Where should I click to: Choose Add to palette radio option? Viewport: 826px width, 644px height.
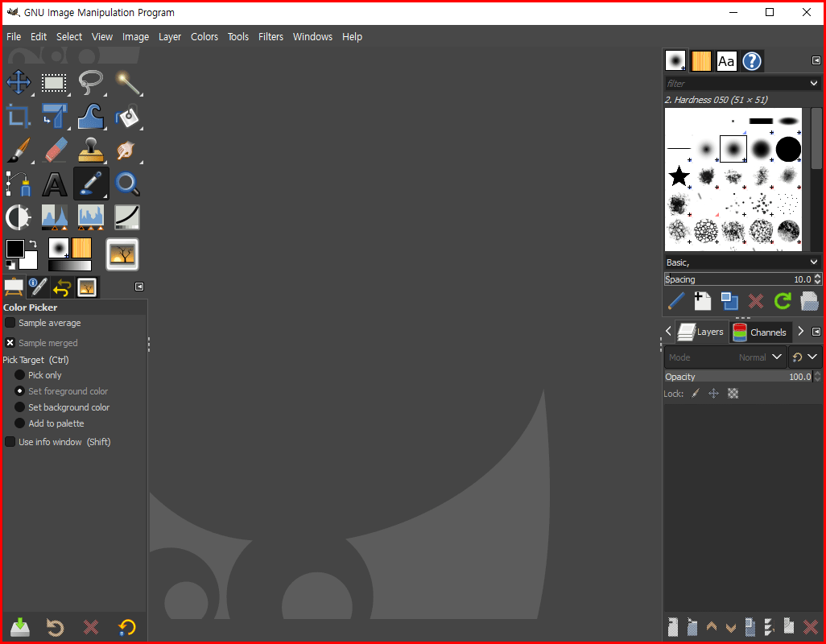tap(19, 423)
